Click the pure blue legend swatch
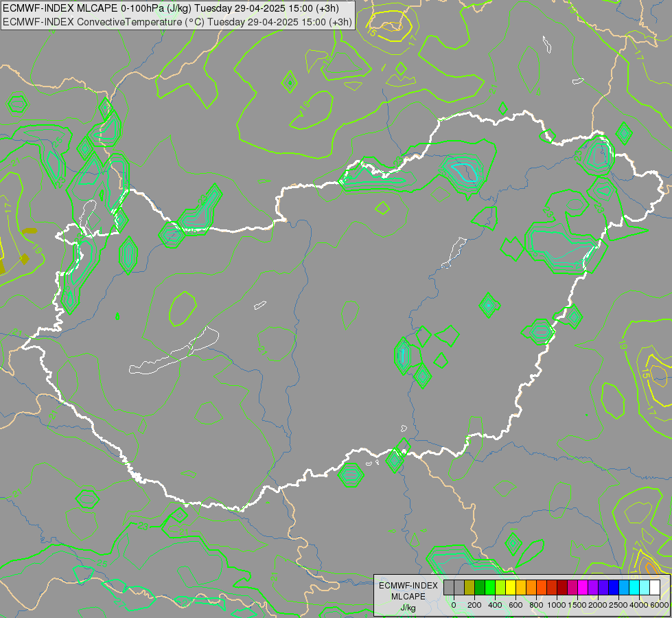The width and height of the screenshot is (672, 618). [x=614, y=587]
